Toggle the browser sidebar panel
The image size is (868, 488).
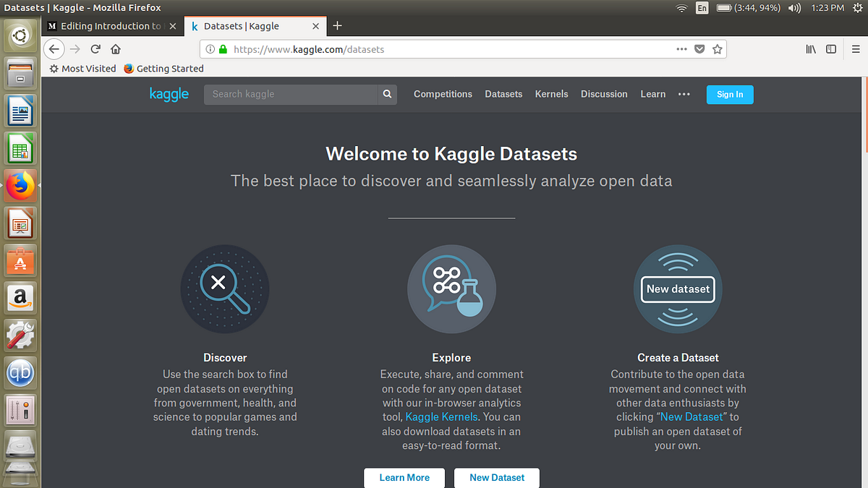(x=831, y=48)
